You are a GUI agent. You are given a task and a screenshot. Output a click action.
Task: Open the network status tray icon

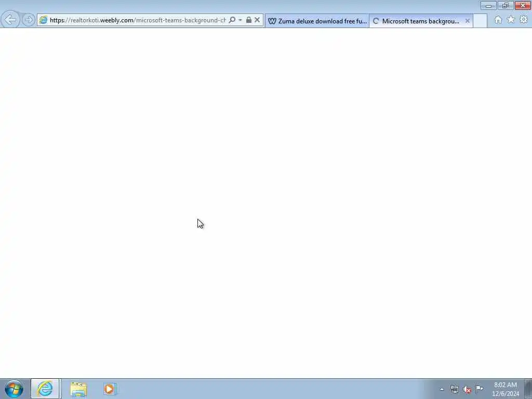454,389
